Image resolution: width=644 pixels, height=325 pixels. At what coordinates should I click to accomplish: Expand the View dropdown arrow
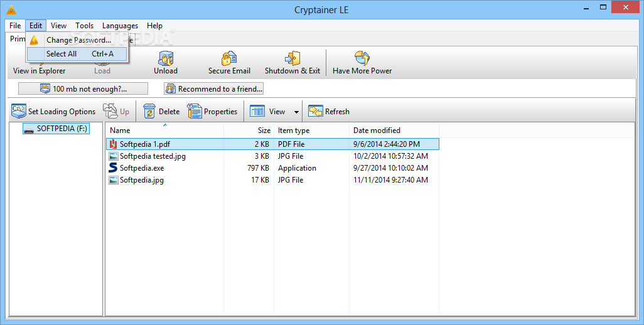(296, 112)
